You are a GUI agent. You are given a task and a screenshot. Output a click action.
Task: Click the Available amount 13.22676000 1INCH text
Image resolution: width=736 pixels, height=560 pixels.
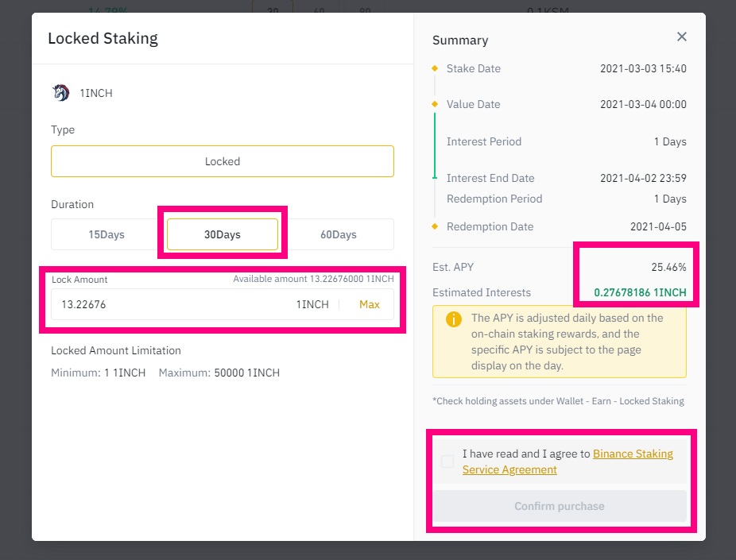pos(313,279)
